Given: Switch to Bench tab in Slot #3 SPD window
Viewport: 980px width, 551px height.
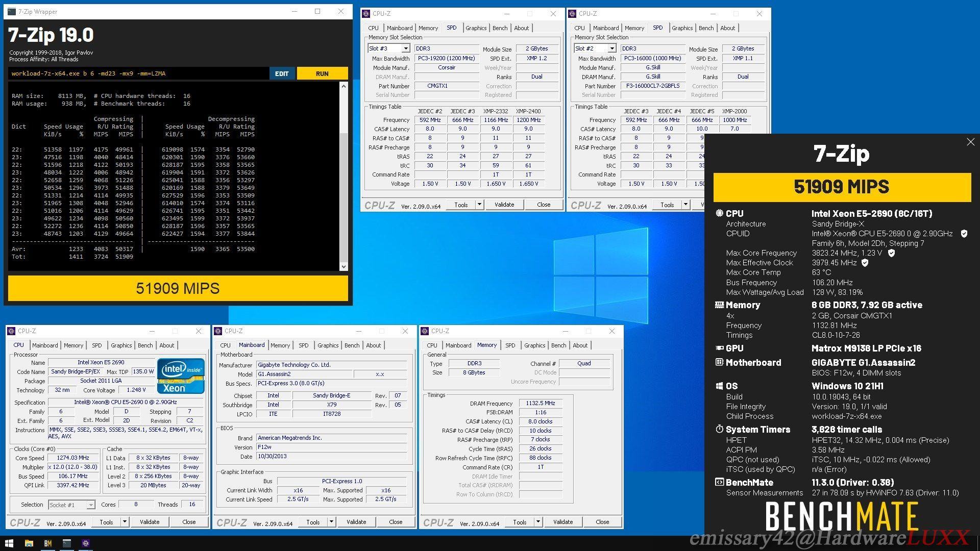Looking at the screenshot, I should tap(500, 28).
